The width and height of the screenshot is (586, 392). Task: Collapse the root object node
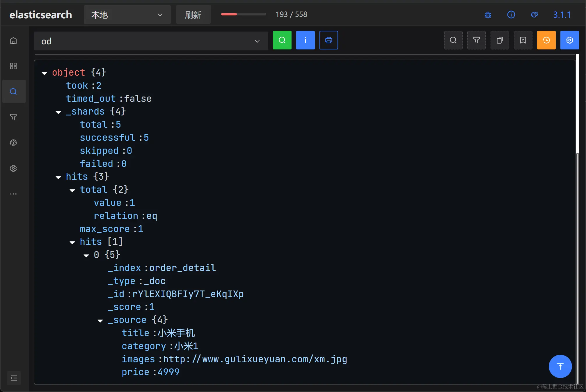coord(45,73)
